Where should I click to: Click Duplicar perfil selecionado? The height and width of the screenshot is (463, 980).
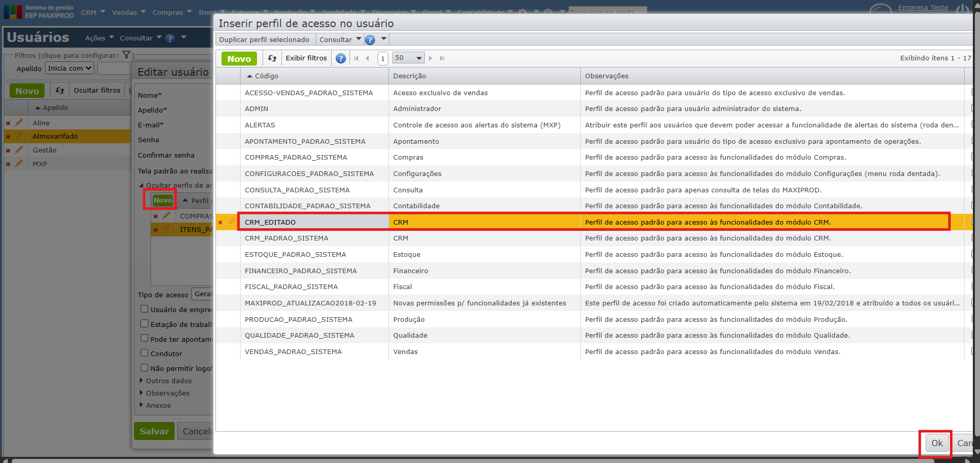click(x=264, y=39)
